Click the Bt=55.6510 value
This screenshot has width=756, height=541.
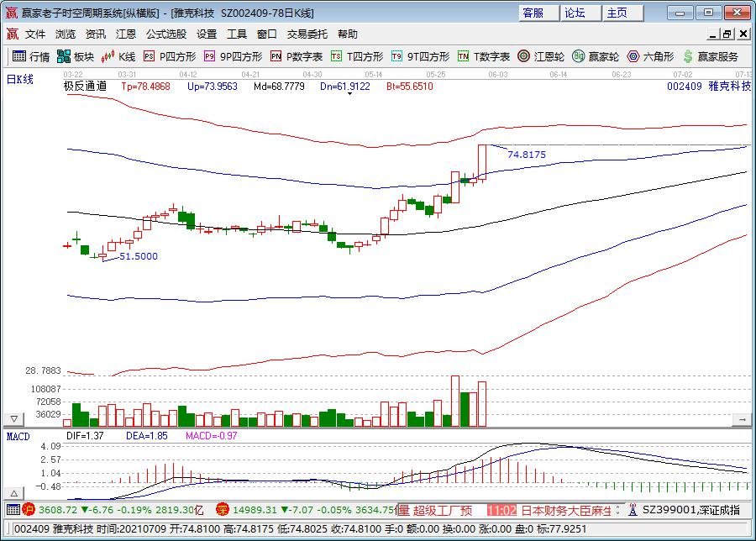pos(410,87)
